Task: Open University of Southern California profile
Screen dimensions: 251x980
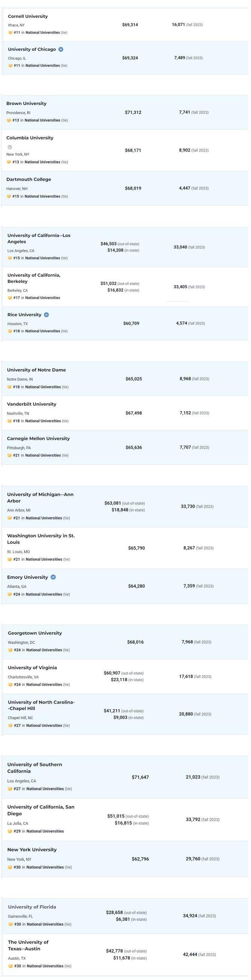Action: [35, 768]
